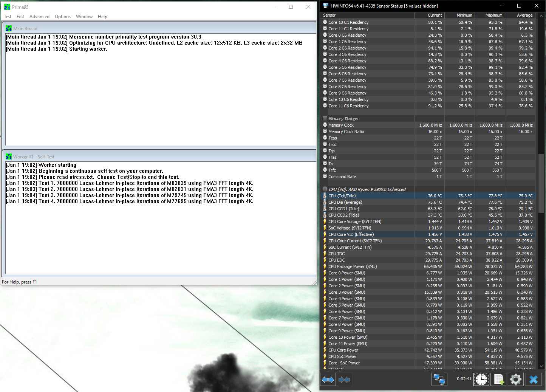Click the Prime95 title bar app icon
This screenshot has height=392, width=546.
[7, 7]
